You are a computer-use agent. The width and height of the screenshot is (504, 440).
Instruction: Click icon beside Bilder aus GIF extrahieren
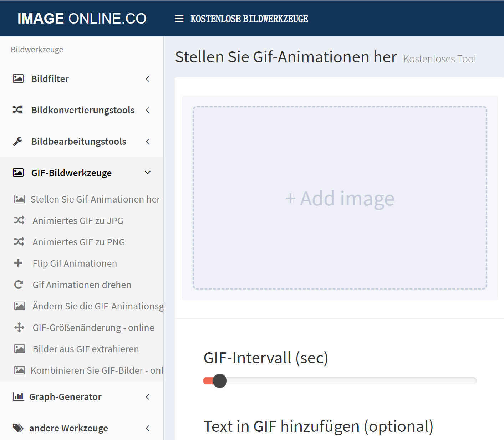[20, 349]
